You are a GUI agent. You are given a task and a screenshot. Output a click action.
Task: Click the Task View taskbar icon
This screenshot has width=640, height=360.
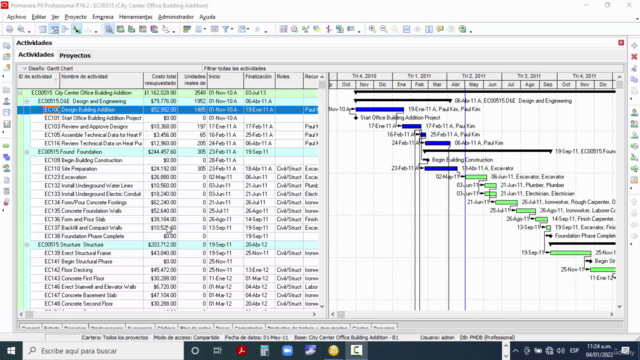pyautogui.click(x=218, y=351)
